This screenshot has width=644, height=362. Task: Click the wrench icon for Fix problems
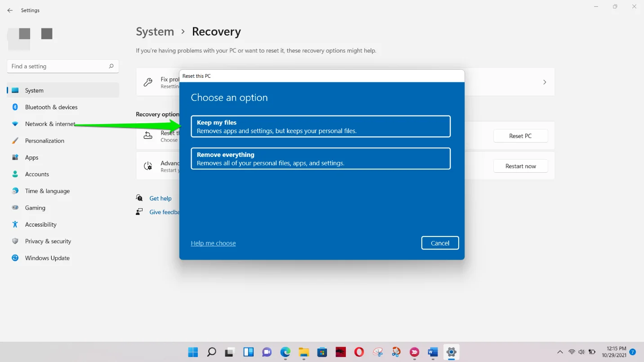pyautogui.click(x=148, y=82)
